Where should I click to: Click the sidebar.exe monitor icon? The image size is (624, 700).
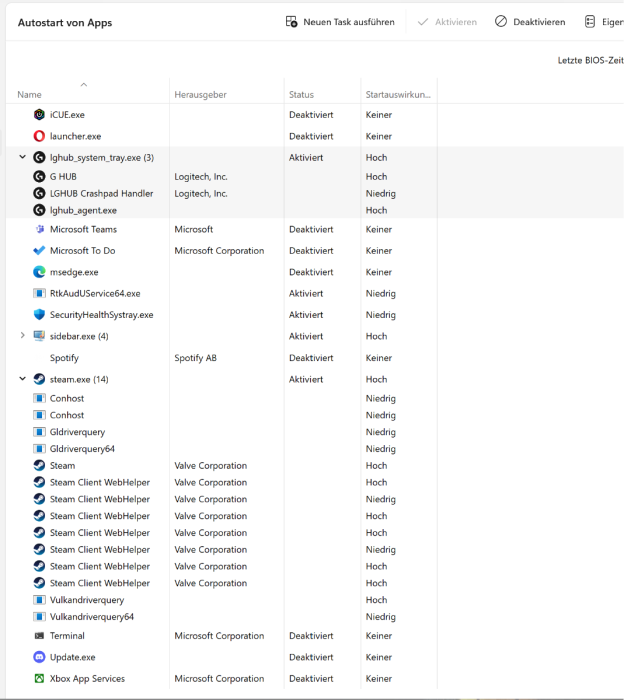pyautogui.click(x=39, y=336)
